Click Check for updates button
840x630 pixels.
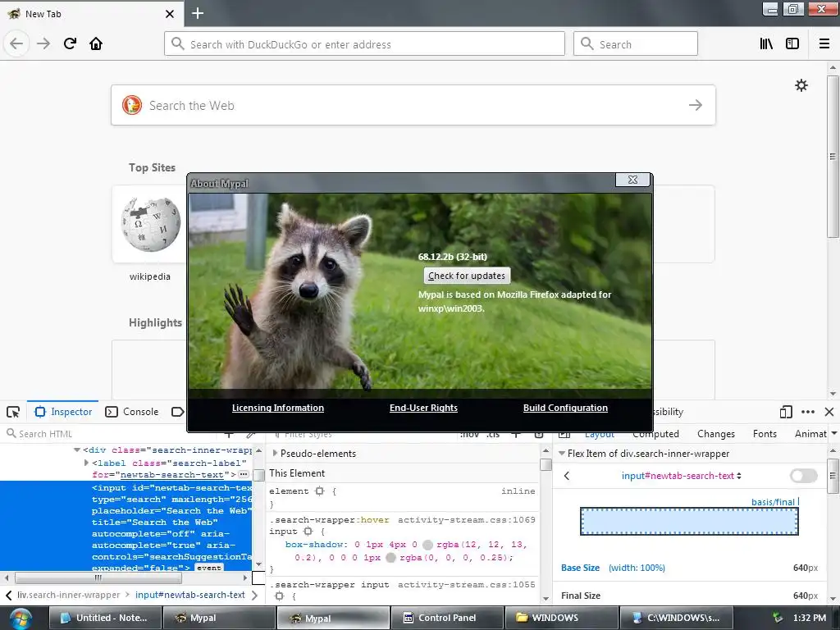tap(467, 276)
